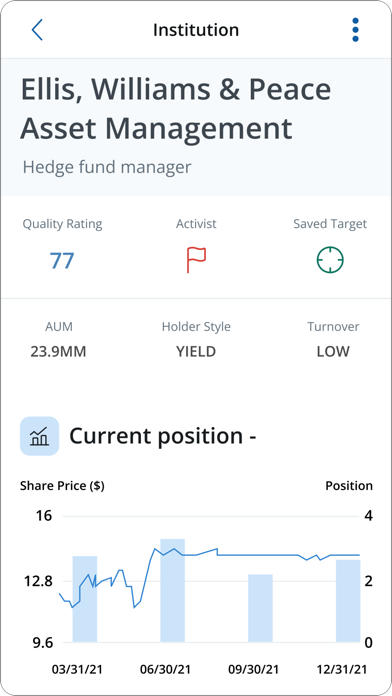Click the Share Price ($) axis label
Viewport: 392px width, 696px height.
62,486
